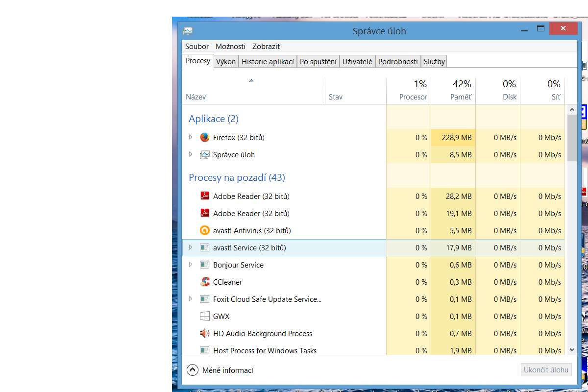Switch to the Podrobnosti tab

pos(398,61)
